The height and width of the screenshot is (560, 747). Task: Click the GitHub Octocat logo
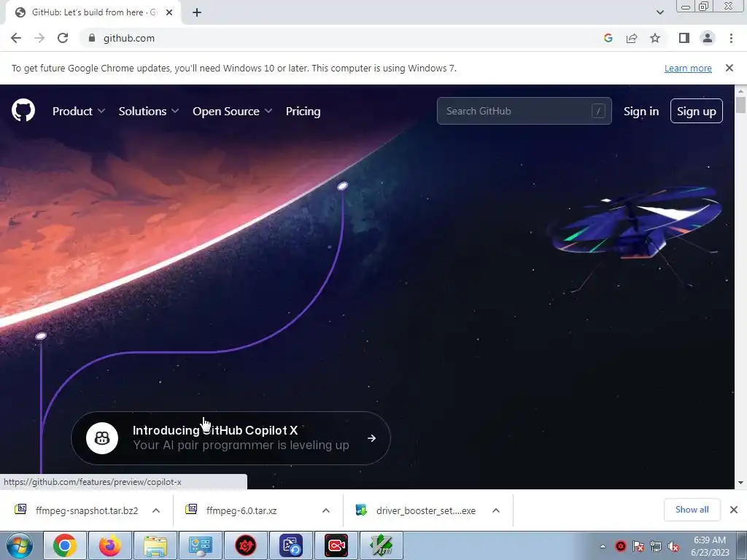point(23,111)
